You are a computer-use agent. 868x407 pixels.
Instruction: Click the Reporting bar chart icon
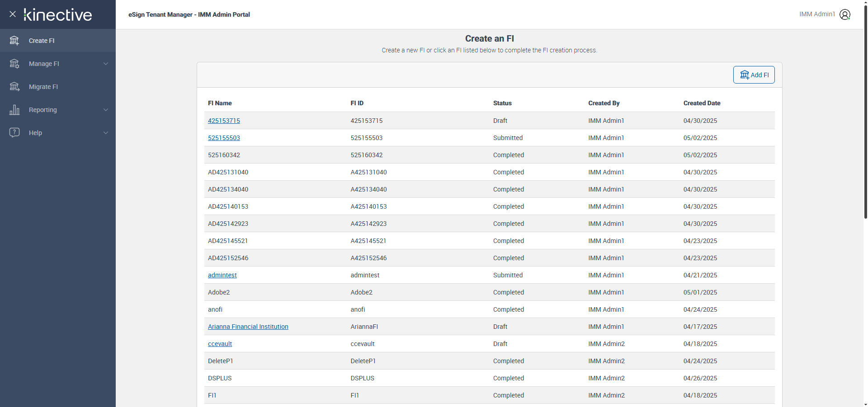[x=14, y=110]
